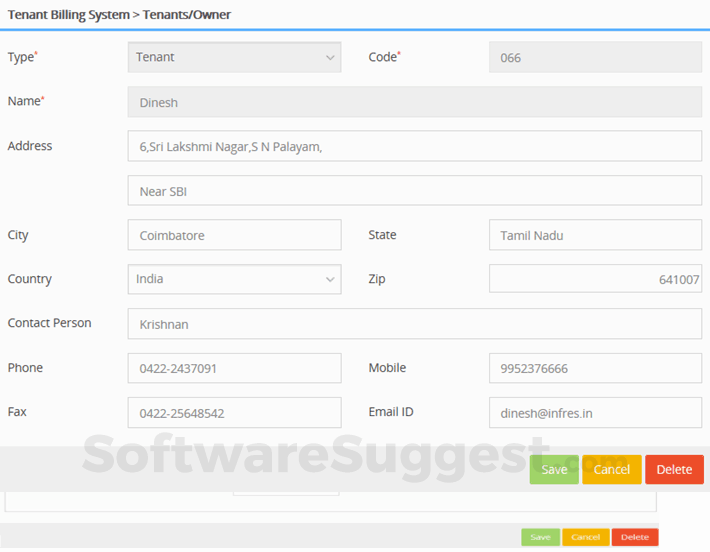Click the Contact Person label
Image resolution: width=710 pixels, height=552 pixels.
pyautogui.click(x=49, y=323)
